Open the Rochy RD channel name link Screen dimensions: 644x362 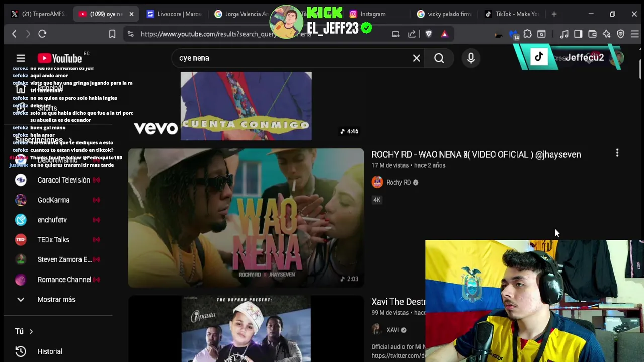tap(398, 183)
